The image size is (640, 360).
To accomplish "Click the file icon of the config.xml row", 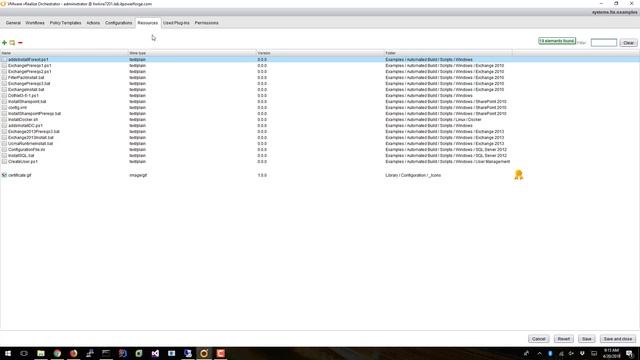I will pyautogui.click(x=4, y=107).
